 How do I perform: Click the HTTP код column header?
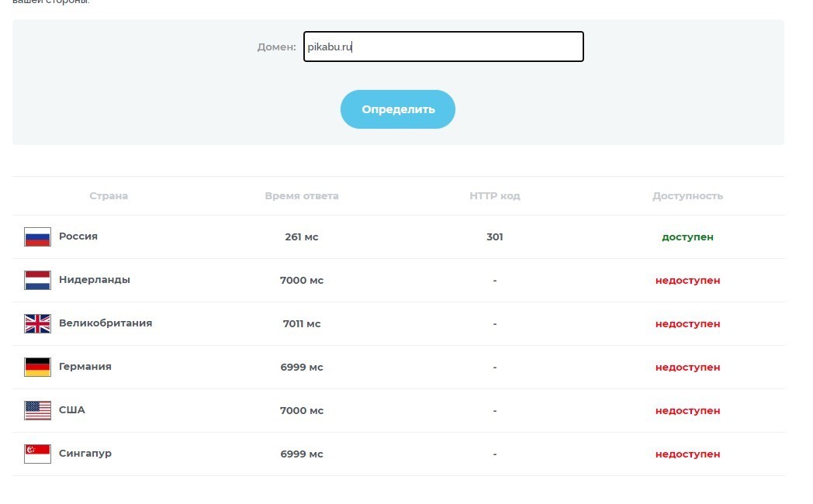pyautogui.click(x=495, y=196)
